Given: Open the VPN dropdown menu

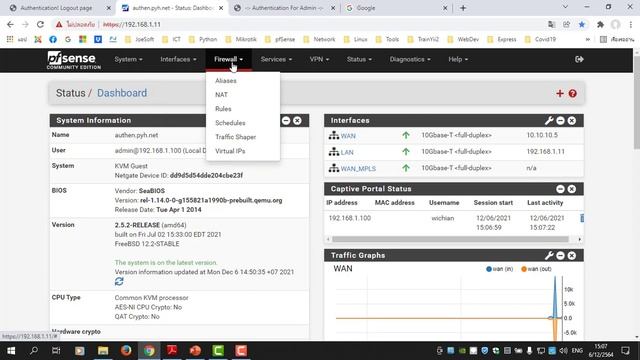Looking at the screenshot, I should point(319,60).
